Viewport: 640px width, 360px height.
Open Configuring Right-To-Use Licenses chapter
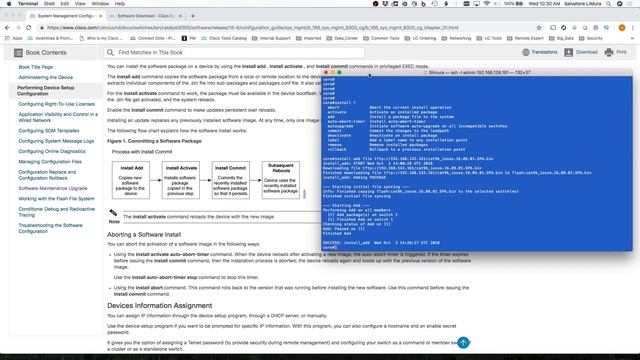57,104
